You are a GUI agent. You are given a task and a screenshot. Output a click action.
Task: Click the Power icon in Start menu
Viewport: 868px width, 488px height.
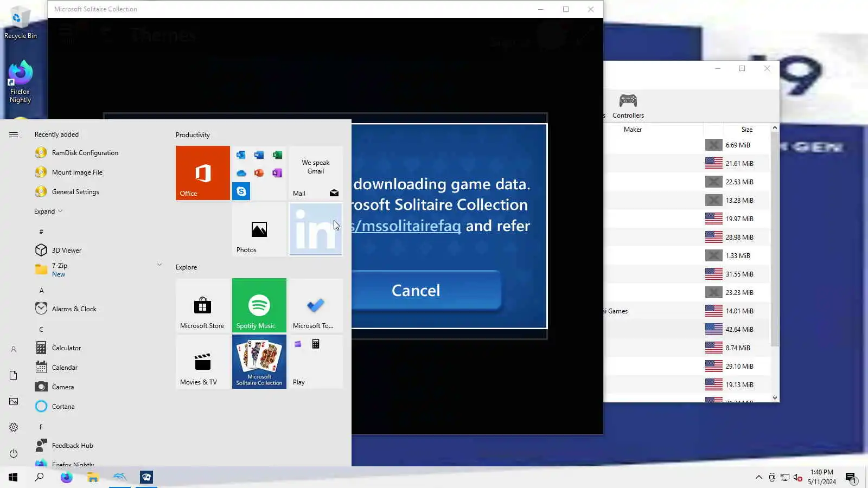(14, 453)
